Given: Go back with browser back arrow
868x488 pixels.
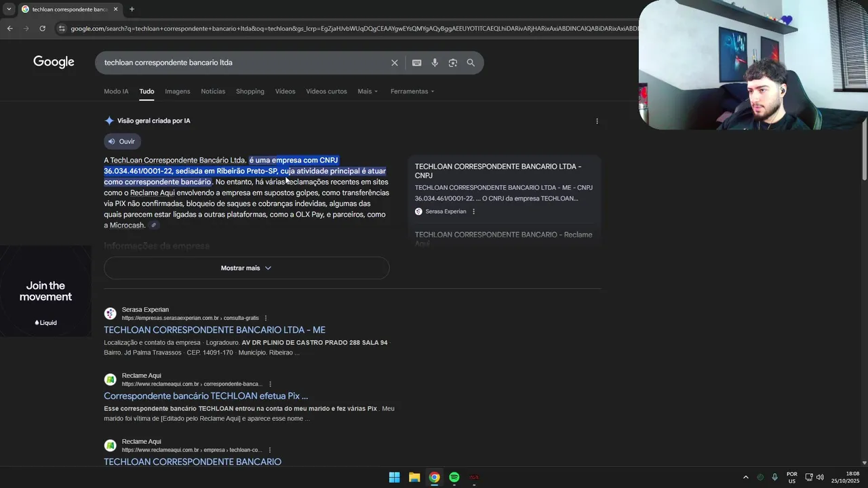Looking at the screenshot, I should tap(9, 28).
